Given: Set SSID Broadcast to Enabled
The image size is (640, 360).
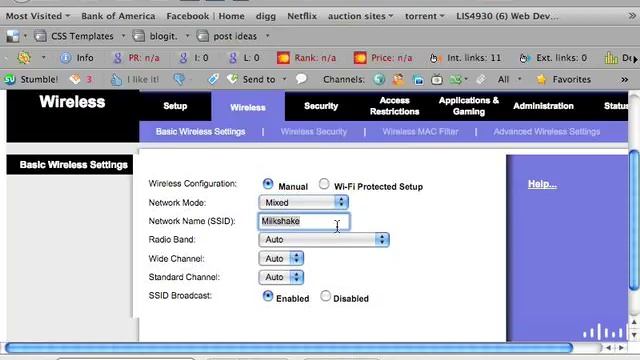Looking at the screenshot, I should click(268, 296).
